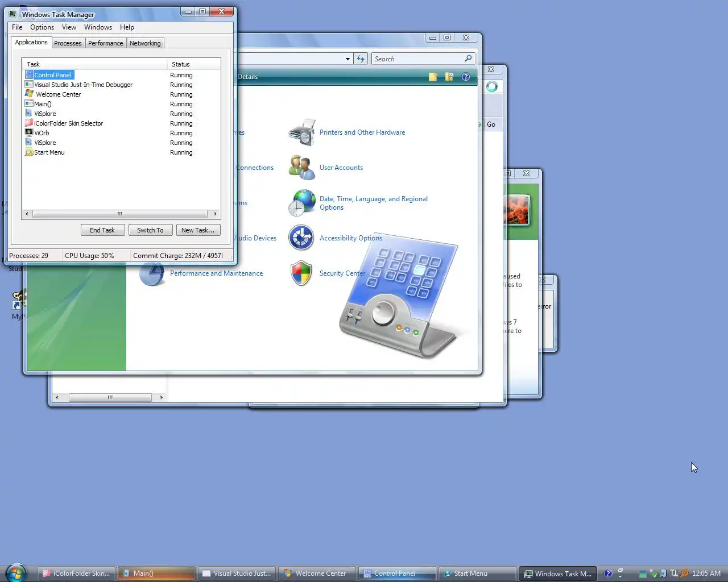Click the folder with checkmark toolbar icon
728x582 pixels.
pyautogui.click(x=449, y=77)
